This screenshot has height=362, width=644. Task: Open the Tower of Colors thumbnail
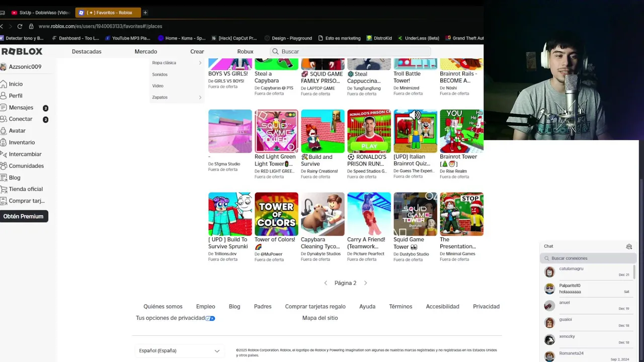[276, 214]
